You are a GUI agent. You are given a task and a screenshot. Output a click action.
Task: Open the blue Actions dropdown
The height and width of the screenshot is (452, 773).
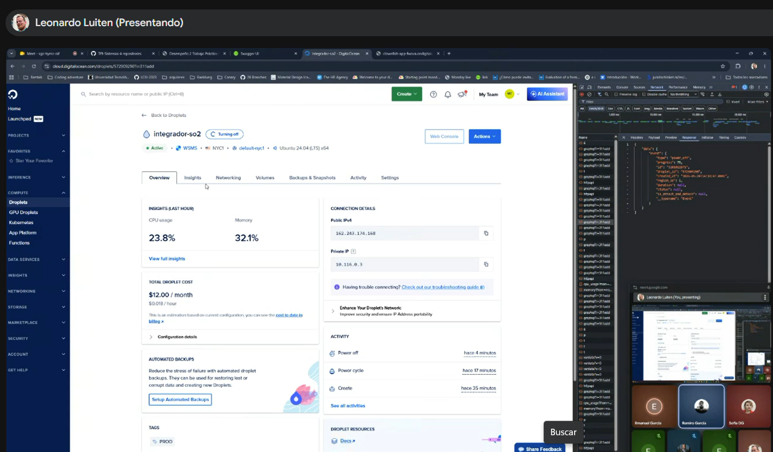coord(485,136)
